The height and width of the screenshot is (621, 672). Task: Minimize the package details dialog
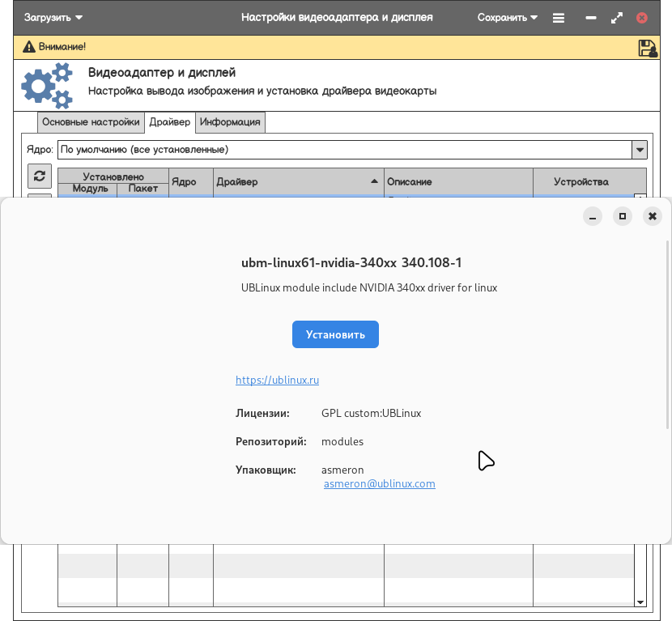tap(593, 216)
